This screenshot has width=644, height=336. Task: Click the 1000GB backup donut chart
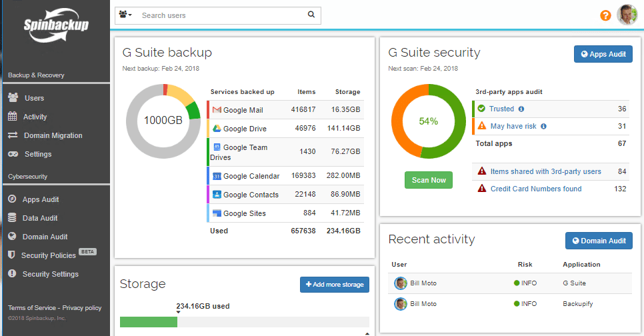163,121
